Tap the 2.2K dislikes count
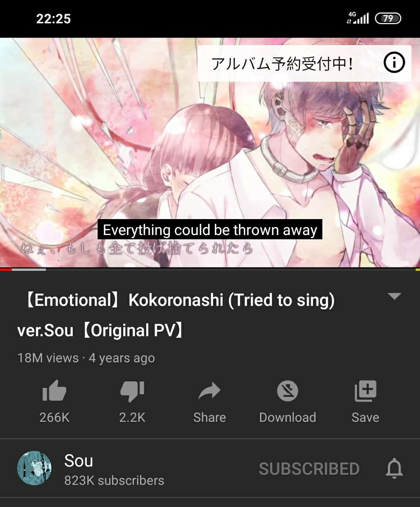 (132, 417)
